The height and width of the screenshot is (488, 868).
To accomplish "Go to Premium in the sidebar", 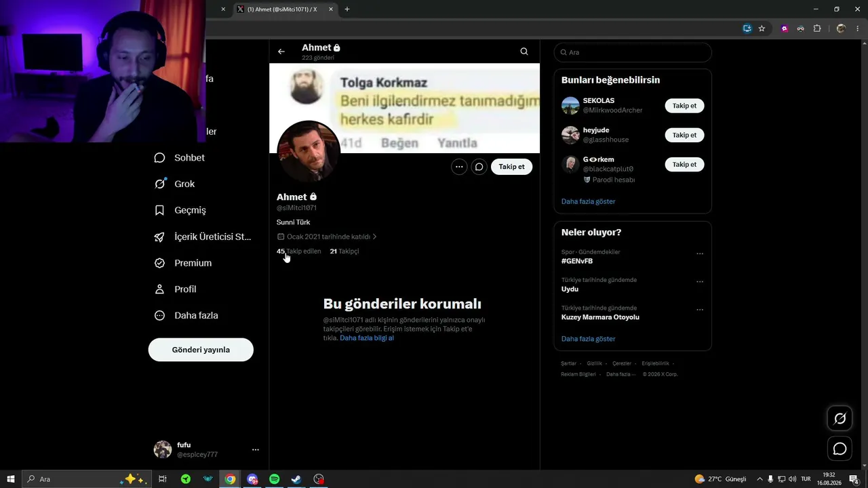I will click(x=183, y=263).
